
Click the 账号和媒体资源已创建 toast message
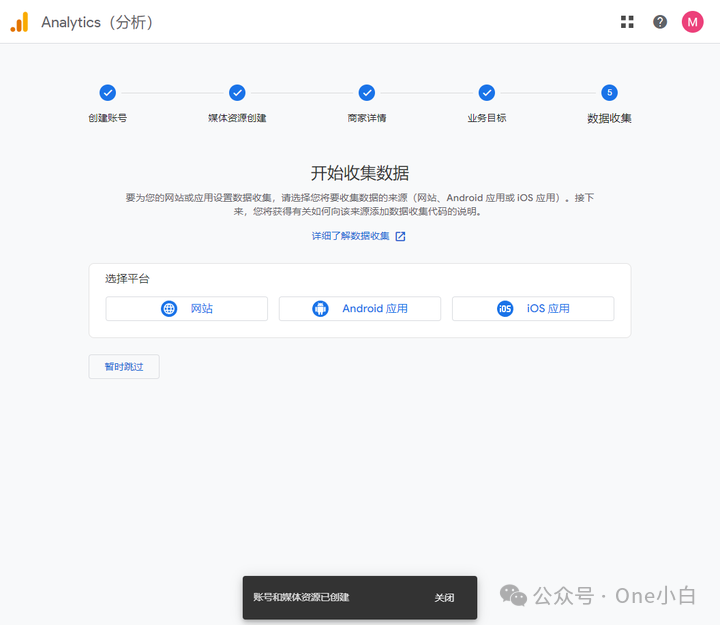pos(301,597)
